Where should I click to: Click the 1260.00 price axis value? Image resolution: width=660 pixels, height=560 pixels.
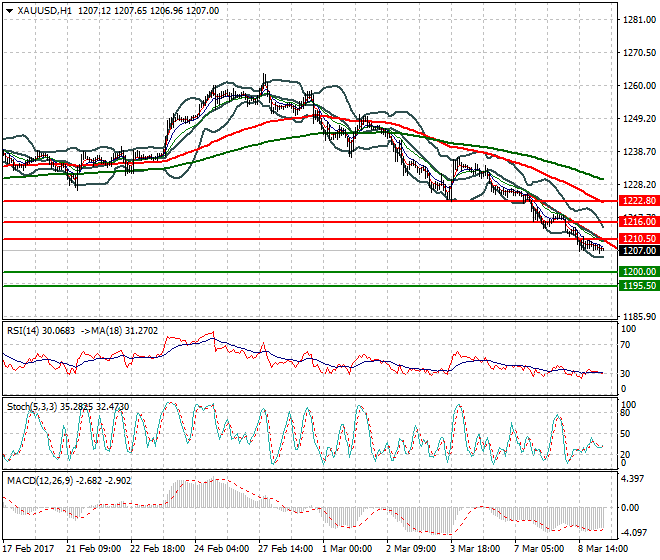click(x=639, y=86)
